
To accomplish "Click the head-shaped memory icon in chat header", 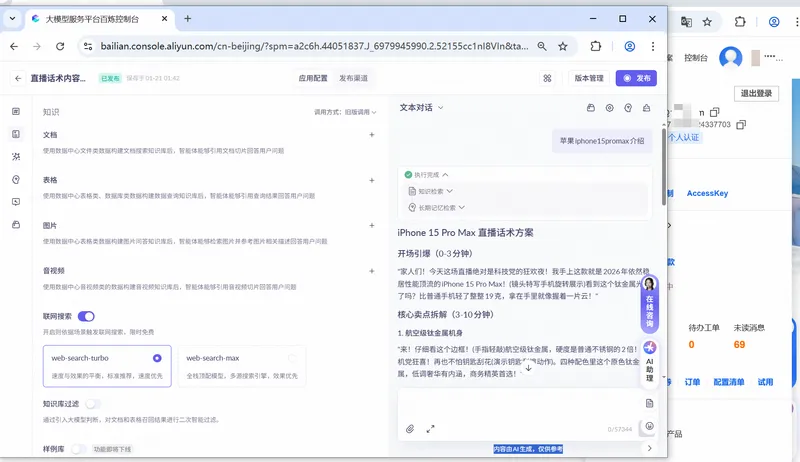I will [x=628, y=108].
